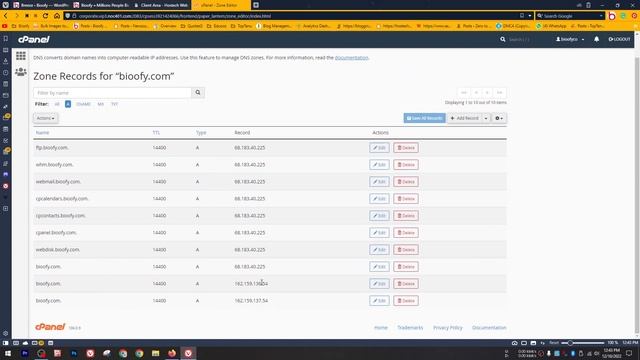Launch Firefox from the taskbar

[x=172, y=353]
